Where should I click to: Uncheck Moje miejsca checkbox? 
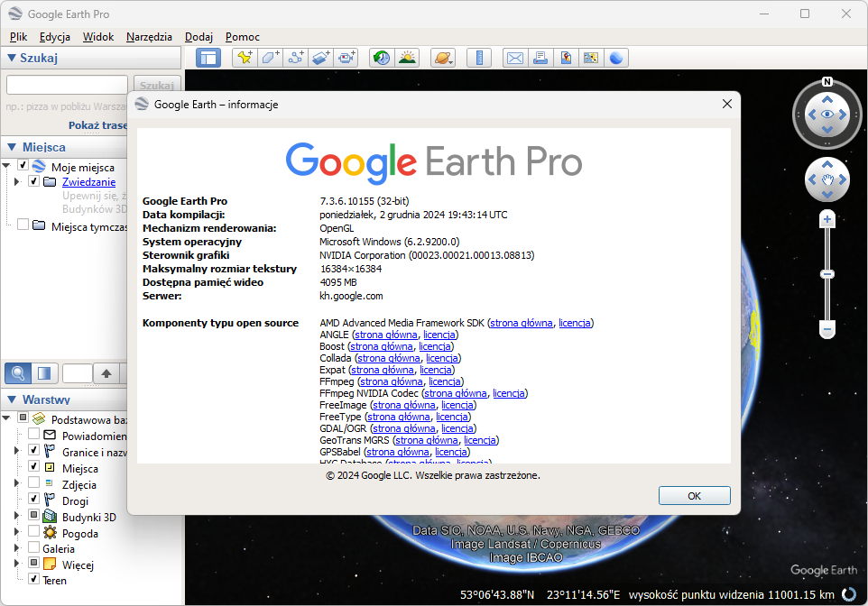coord(23,165)
